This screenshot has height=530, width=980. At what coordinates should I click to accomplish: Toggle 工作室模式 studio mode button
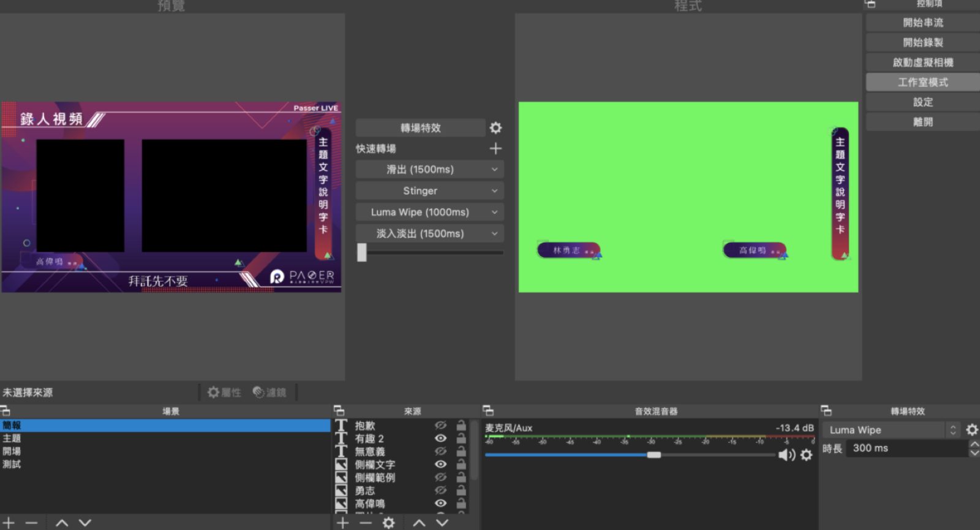[x=923, y=82]
